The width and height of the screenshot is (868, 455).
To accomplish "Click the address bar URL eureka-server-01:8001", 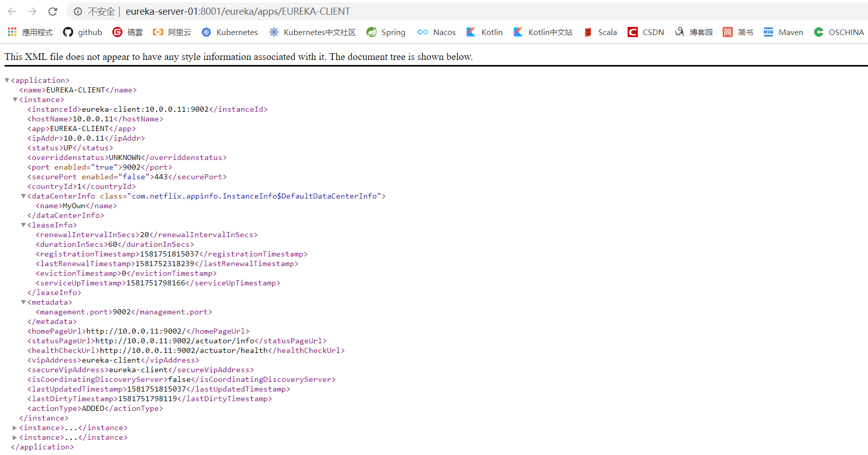I will (x=238, y=11).
